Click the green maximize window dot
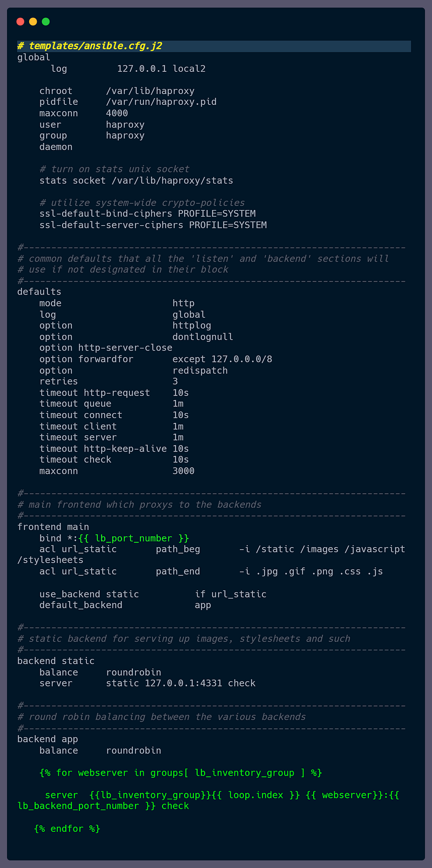The image size is (432, 868). pyautogui.click(x=46, y=22)
